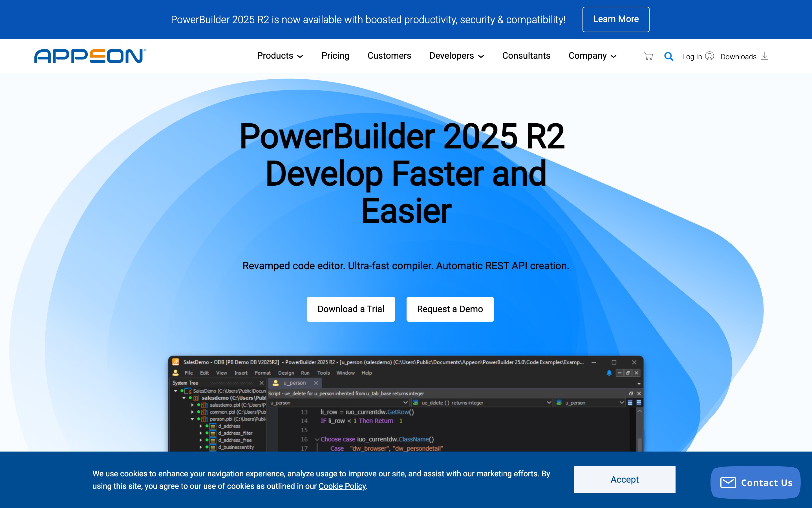Click the Appeon logo
The width and height of the screenshot is (812, 508).
tap(90, 56)
